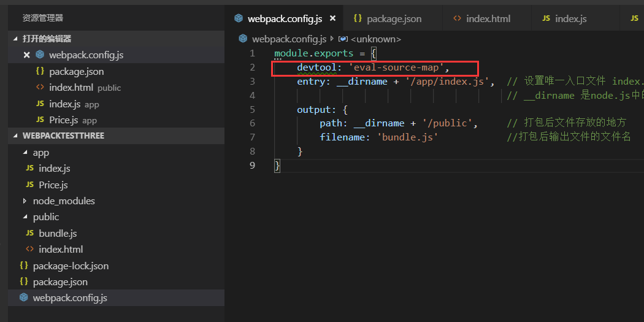
Task: Collapse the 打开的编辑器 section
Action: [x=17, y=39]
